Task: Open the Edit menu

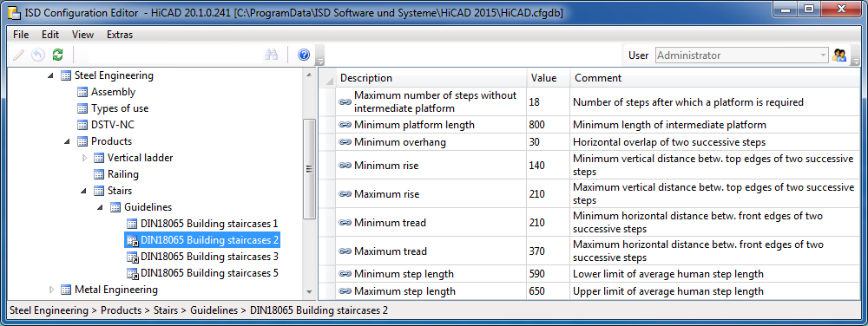Action: click(50, 35)
